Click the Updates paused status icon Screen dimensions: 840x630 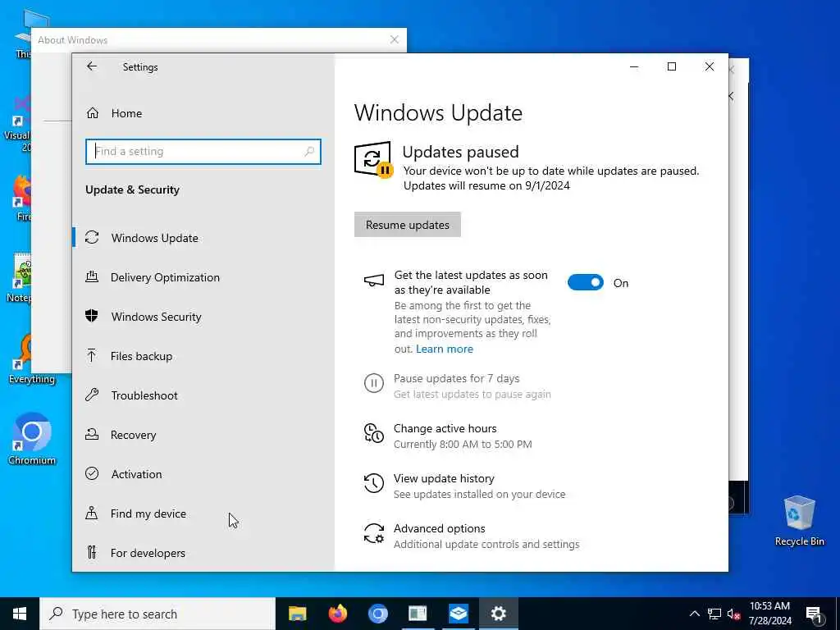pyautogui.click(x=373, y=159)
